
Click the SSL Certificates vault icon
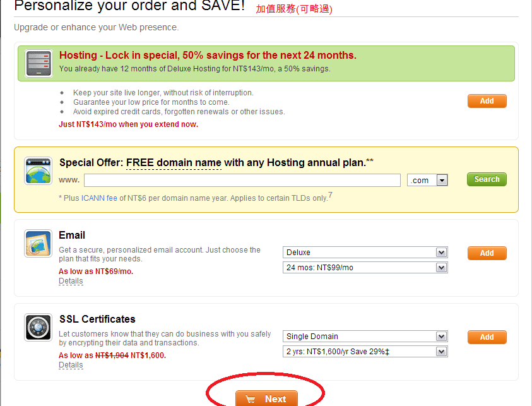38,327
